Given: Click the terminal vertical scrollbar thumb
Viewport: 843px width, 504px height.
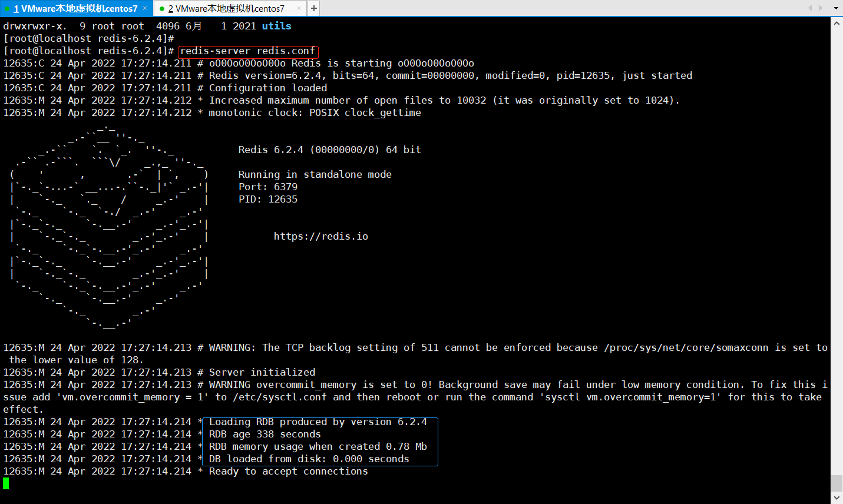Looking at the screenshot, I should (837, 483).
